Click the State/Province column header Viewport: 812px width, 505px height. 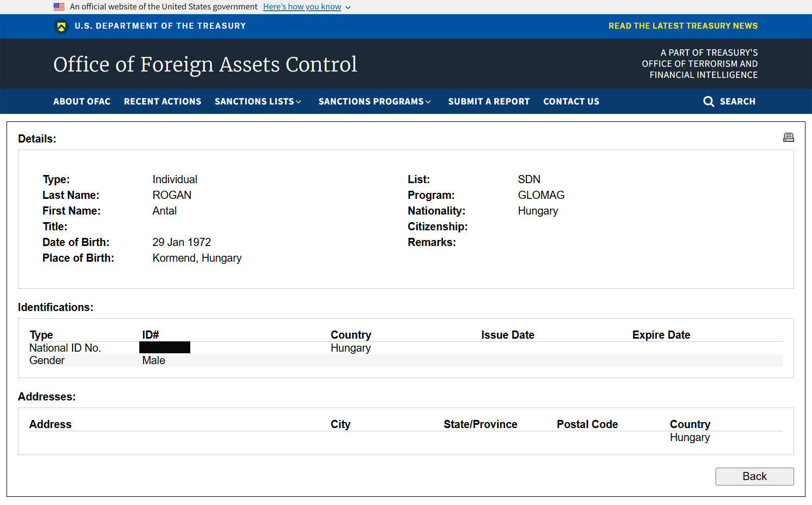(480, 424)
